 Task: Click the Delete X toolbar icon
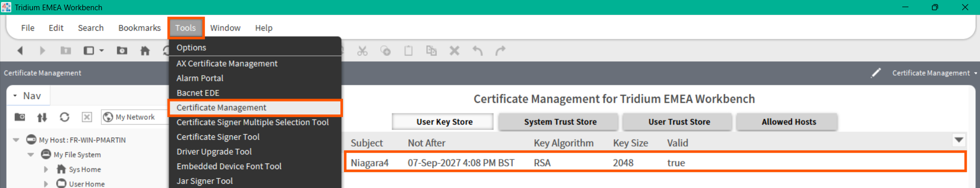(454, 51)
